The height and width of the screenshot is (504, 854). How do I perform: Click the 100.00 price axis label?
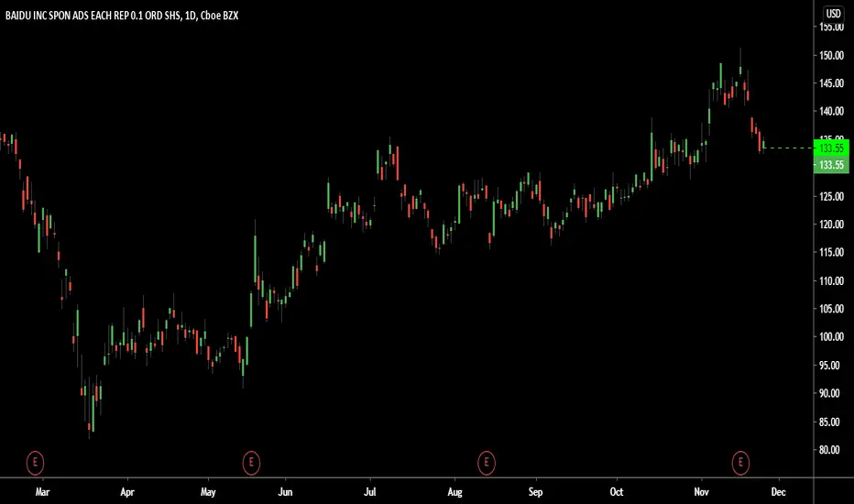[832, 336]
